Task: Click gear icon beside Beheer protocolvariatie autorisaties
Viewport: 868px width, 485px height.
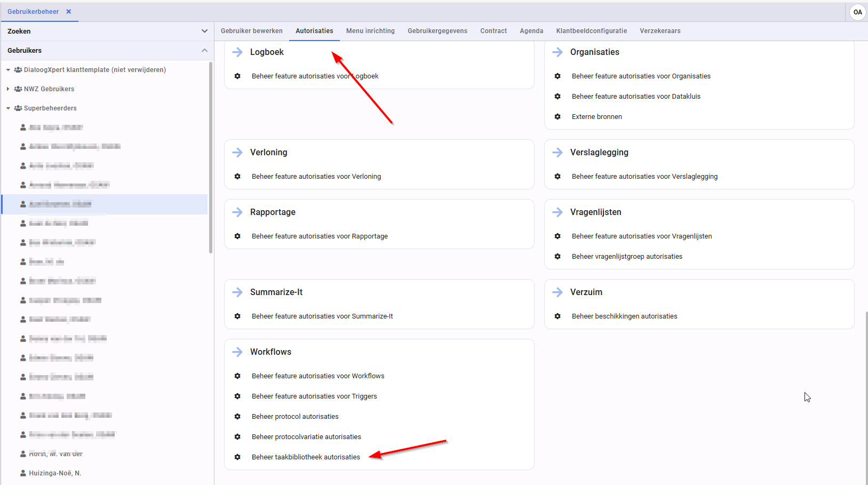Action: [x=237, y=437]
